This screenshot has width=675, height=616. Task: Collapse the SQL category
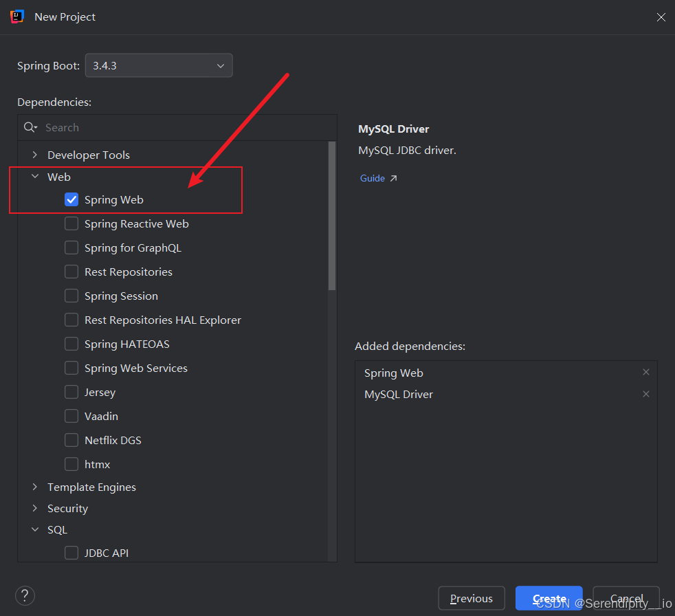(35, 530)
